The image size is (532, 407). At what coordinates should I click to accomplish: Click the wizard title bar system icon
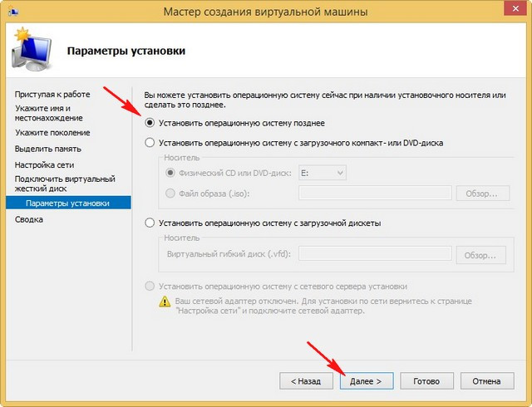[x=13, y=12]
